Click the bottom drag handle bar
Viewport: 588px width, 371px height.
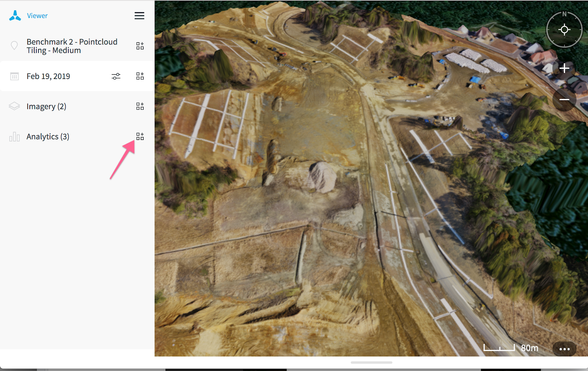click(371, 363)
